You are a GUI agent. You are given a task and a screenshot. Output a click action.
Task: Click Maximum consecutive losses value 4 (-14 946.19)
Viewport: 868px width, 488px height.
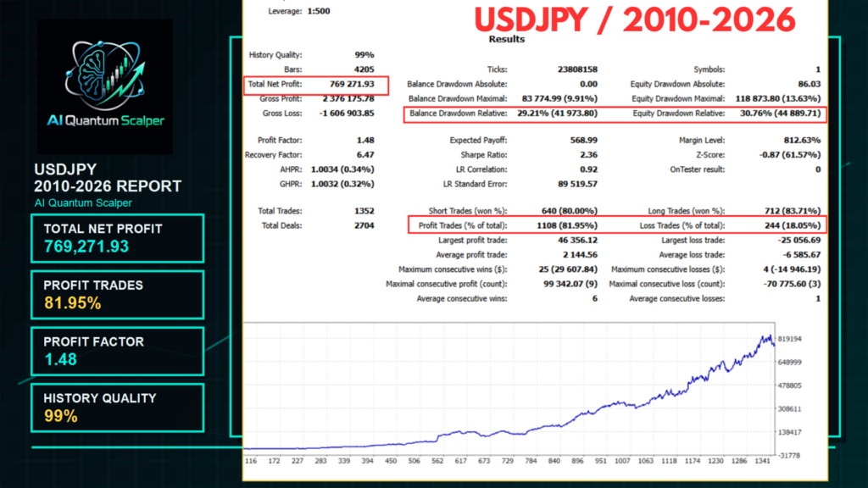pos(793,269)
